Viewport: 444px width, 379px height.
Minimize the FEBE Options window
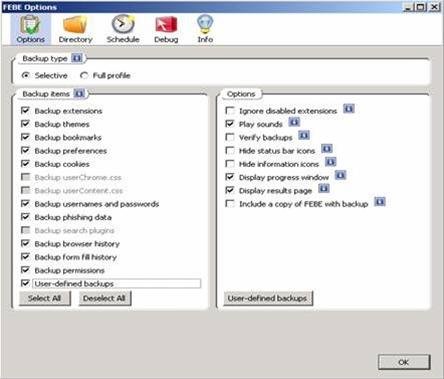408,7
